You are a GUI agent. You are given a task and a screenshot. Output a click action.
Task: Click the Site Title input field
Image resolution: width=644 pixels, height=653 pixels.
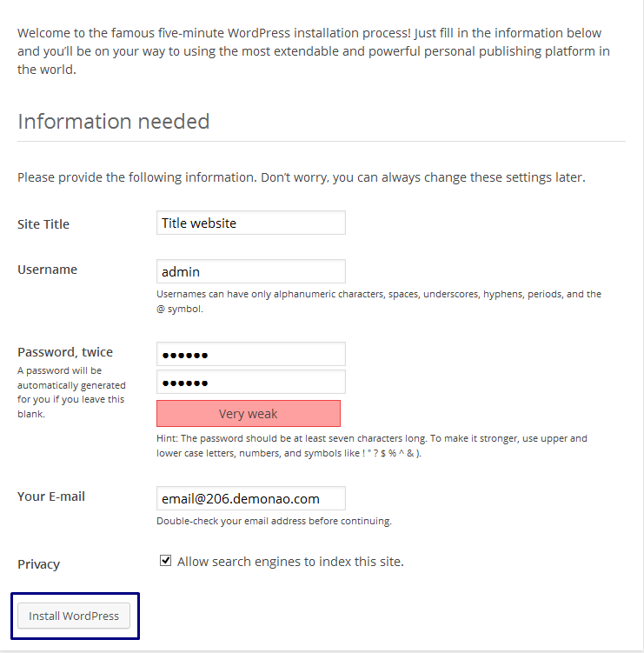pyautogui.click(x=250, y=223)
